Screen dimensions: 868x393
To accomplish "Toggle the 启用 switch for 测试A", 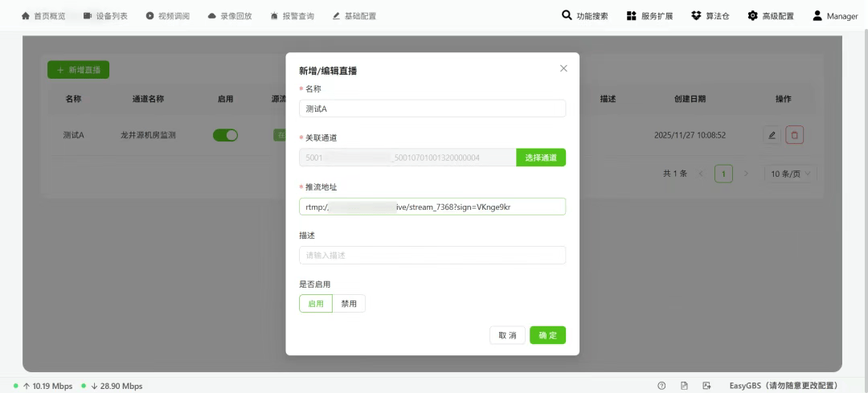I will (x=225, y=135).
